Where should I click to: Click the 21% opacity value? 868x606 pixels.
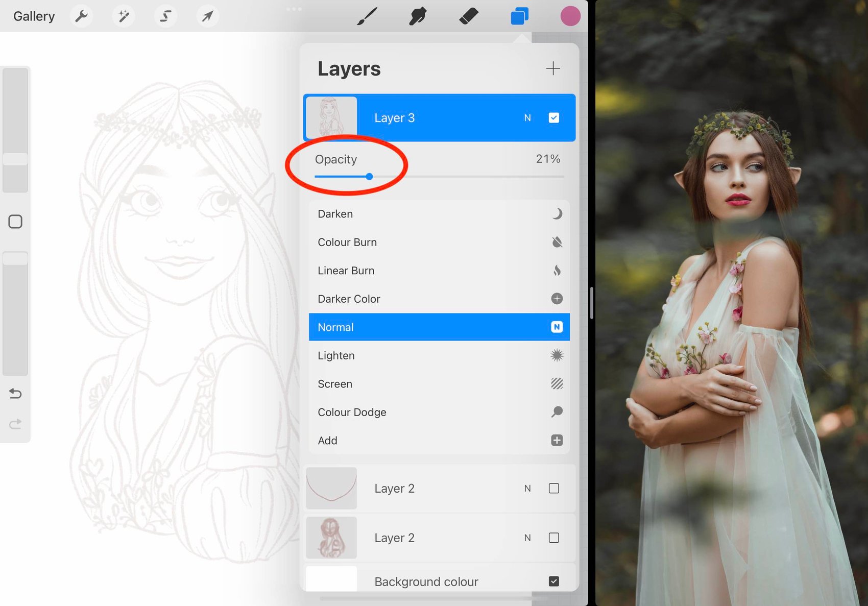click(548, 159)
